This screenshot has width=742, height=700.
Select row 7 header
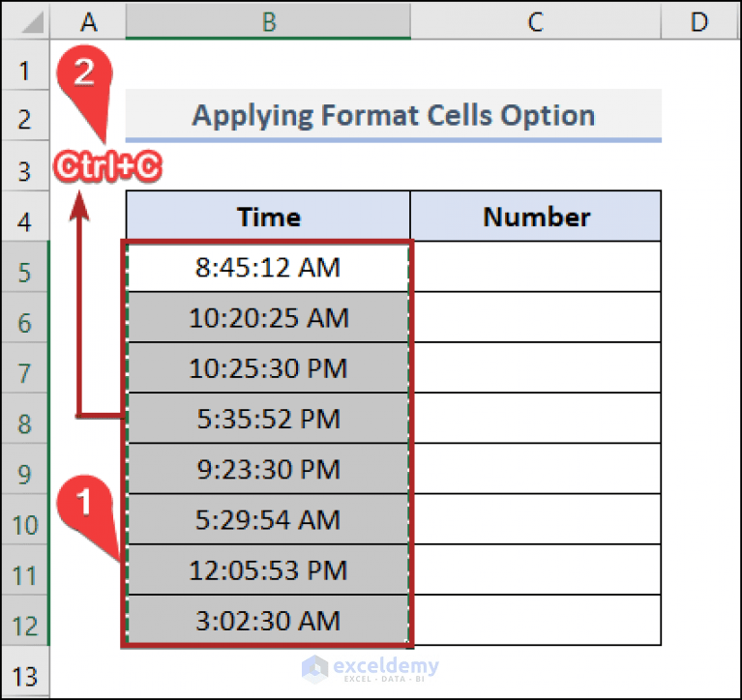25,367
